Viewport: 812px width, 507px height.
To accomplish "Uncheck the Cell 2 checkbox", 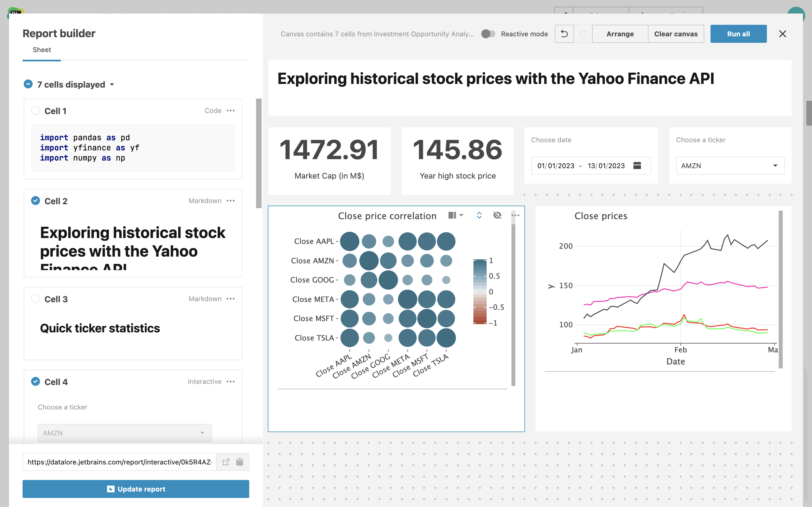I will 36,201.
